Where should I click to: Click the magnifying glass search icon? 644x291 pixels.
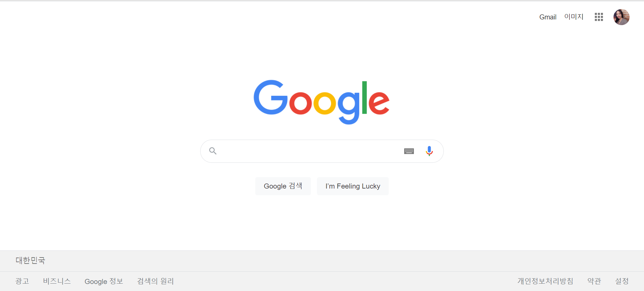pyautogui.click(x=213, y=151)
